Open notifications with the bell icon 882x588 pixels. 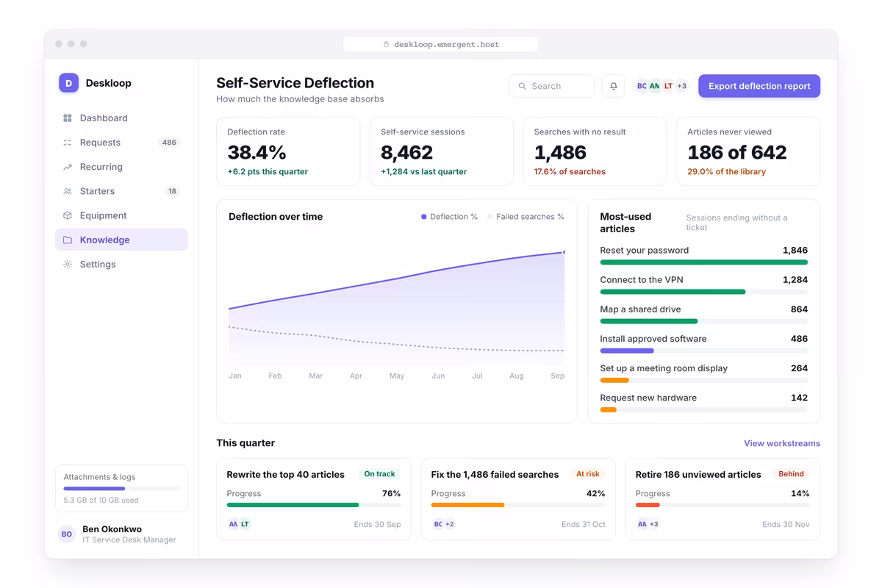pyautogui.click(x=614, y=86)
